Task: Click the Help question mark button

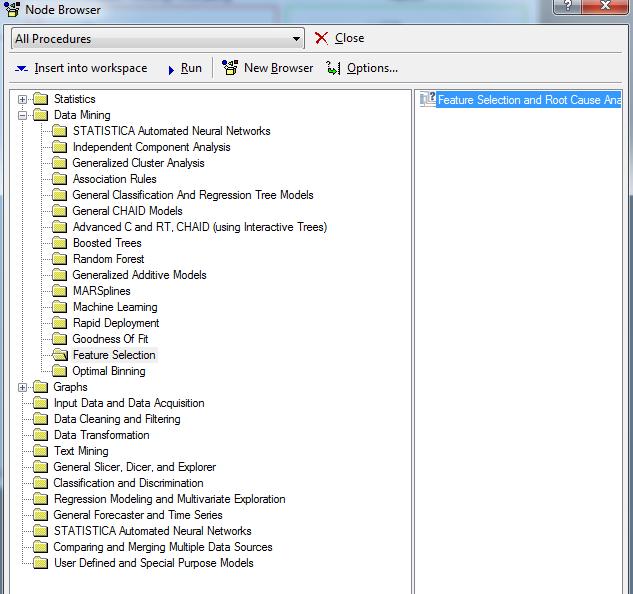Action: click(x=568, y=6)
